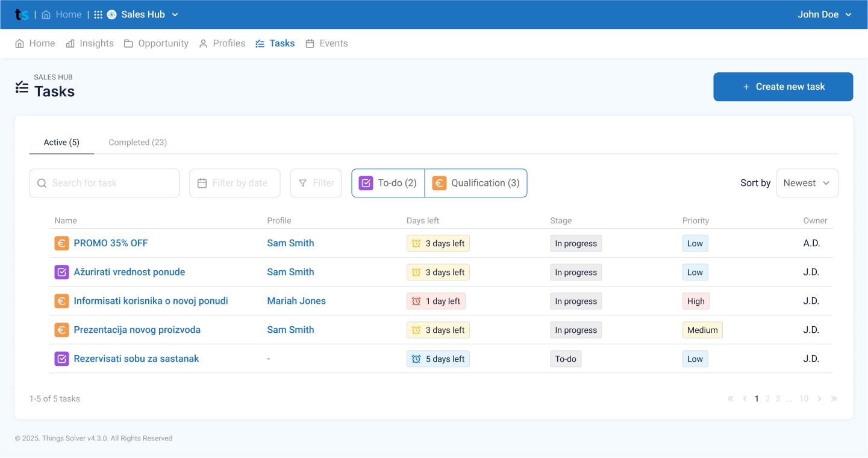This screenshot has width=868, height=458.
Task: Click the Days left column header
Action: (423, 221)
